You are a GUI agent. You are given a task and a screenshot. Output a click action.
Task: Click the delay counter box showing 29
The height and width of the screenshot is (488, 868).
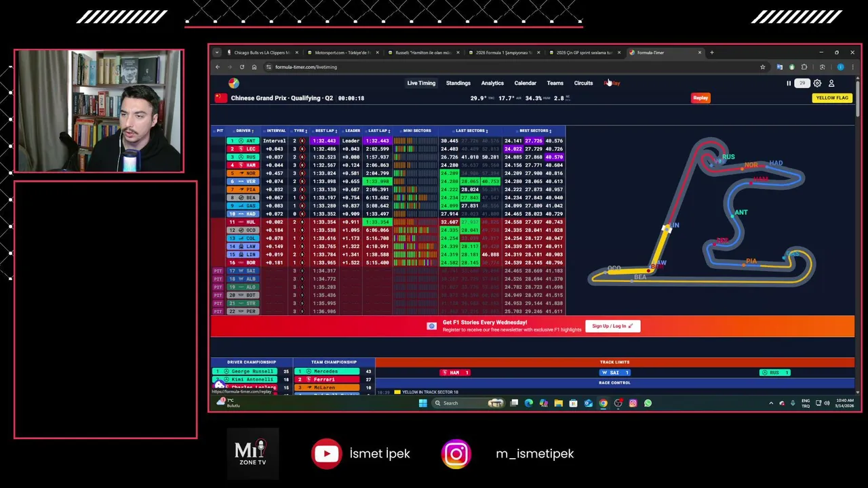tap(802, 83)
